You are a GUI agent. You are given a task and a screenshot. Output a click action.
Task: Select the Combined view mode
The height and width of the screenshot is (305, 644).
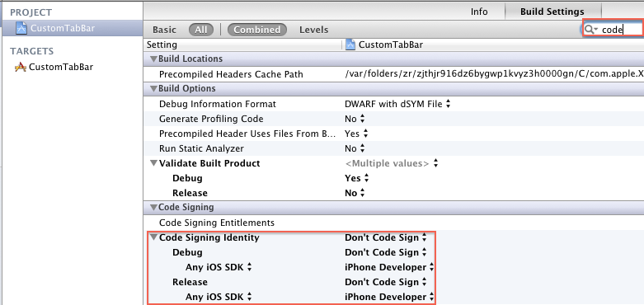[257, 30]
